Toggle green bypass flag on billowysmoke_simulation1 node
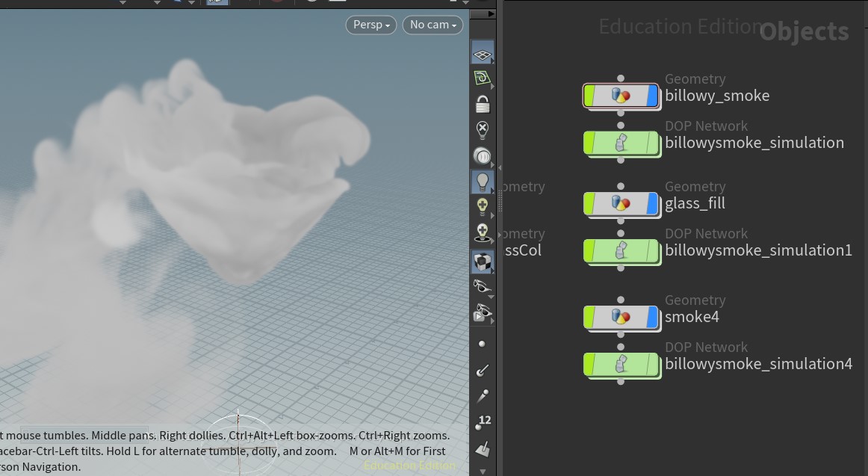868x476 pixels. tap(589, 250)
